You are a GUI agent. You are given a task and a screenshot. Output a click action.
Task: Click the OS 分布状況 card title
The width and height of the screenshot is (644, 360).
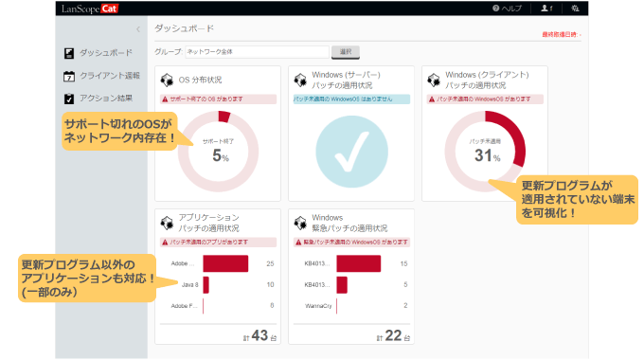point(200,81)
